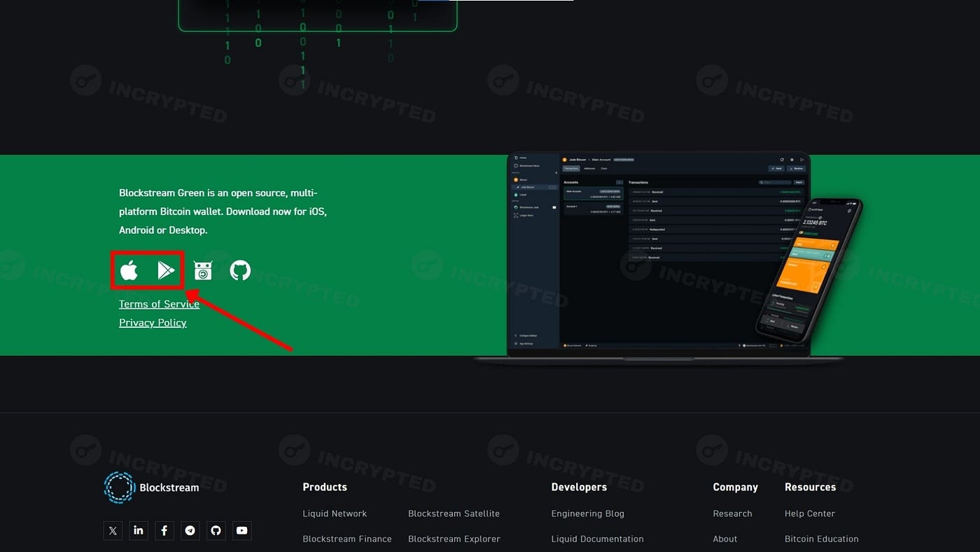This screenshot has width=980, height=552.
Task: Open the Research link under Company
Action: [732, 513]
